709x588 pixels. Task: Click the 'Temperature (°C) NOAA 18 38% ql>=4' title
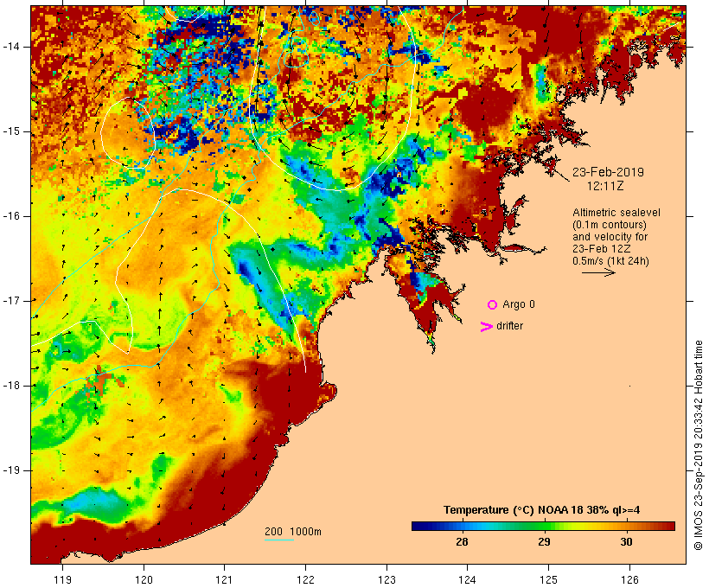click(542, 510)
